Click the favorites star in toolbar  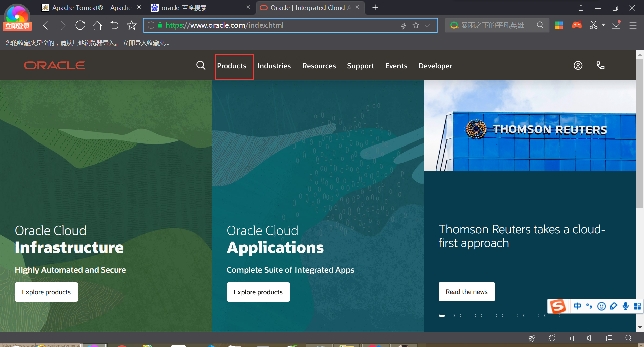point(132,25)
